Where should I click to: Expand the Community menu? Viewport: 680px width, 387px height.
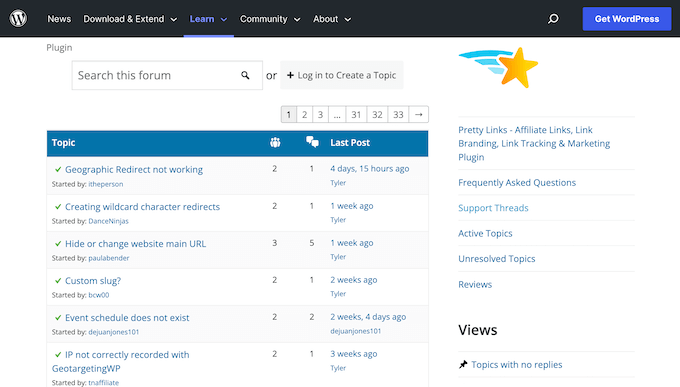270,19
